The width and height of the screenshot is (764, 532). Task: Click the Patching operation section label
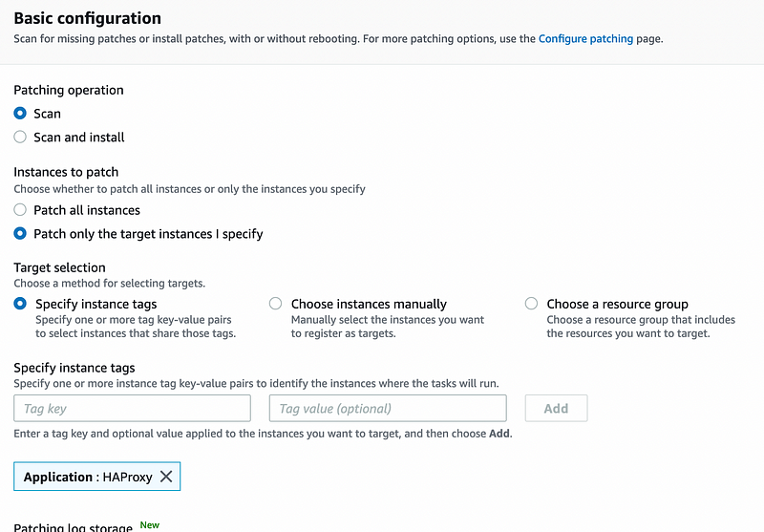pos(69,90)
